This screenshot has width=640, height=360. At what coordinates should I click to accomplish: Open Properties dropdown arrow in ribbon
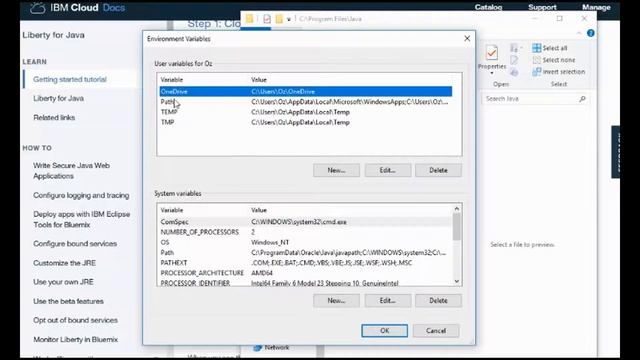tap(492, 73)
